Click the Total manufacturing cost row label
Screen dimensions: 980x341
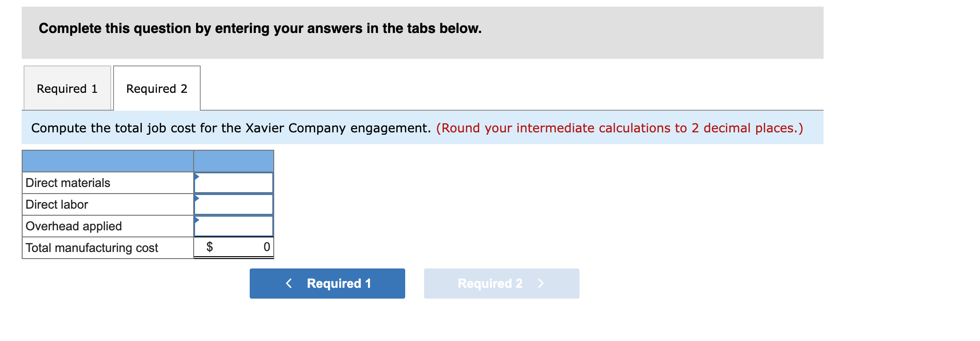coord(92,247)
